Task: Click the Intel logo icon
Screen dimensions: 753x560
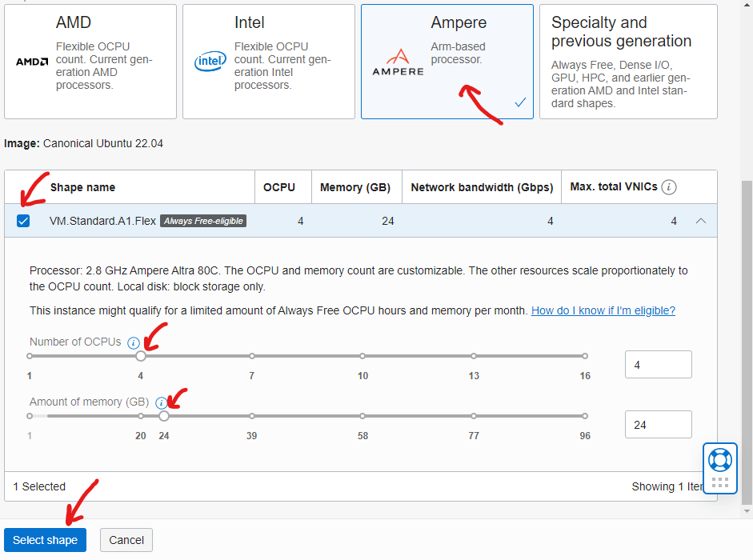Action: point(210,62)
